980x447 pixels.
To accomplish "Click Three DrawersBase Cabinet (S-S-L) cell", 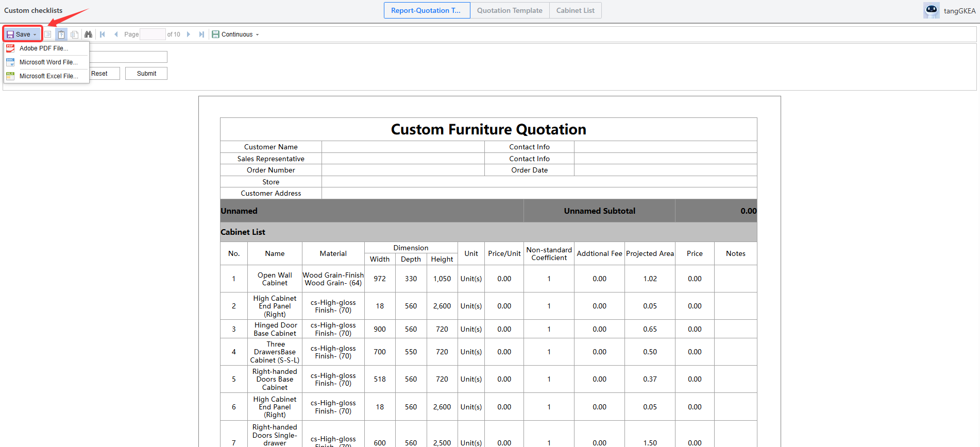I will click(275, 352).
